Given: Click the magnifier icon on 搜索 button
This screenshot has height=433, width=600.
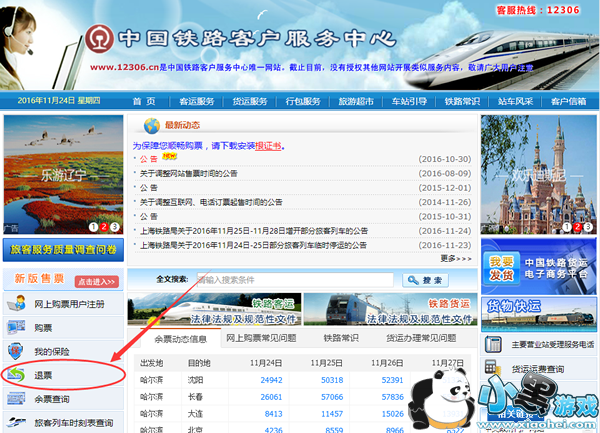Looking at the screenshot, I should (413, 280).
